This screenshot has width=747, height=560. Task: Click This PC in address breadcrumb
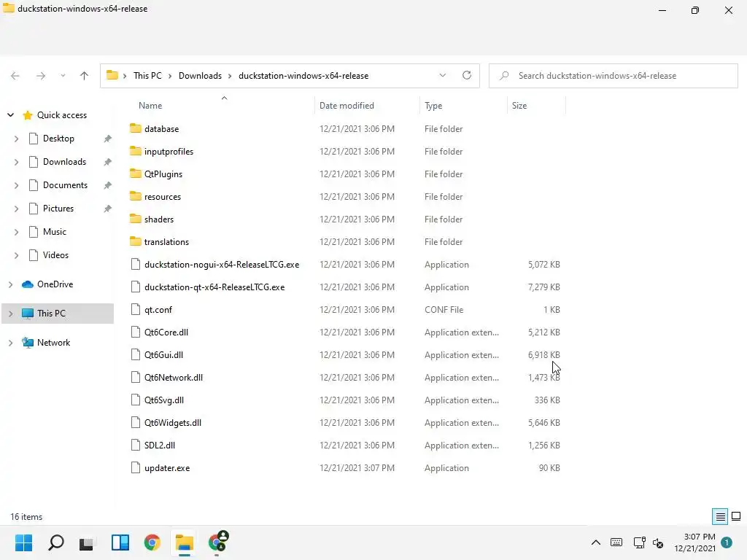(x=147, y=76)
